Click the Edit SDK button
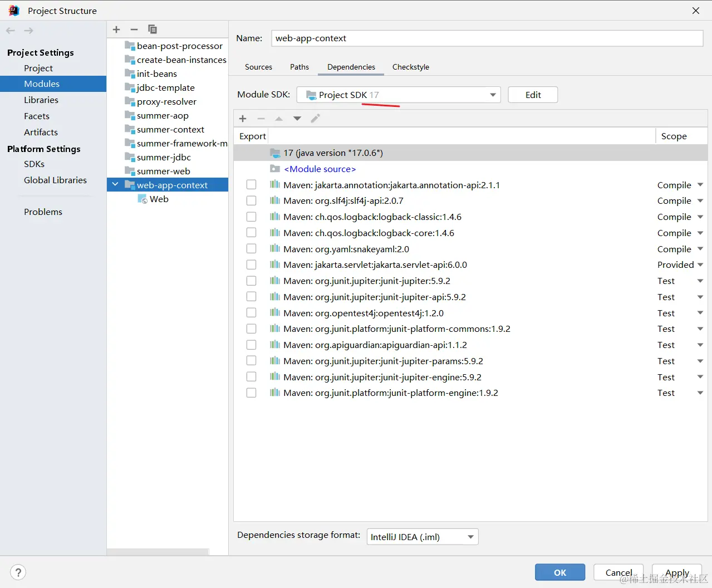The height and width of the screenshot is (588, 712). tap(533, 95)
